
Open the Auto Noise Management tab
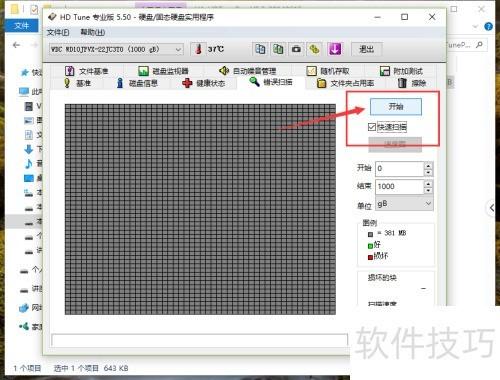tap(248, 71)
